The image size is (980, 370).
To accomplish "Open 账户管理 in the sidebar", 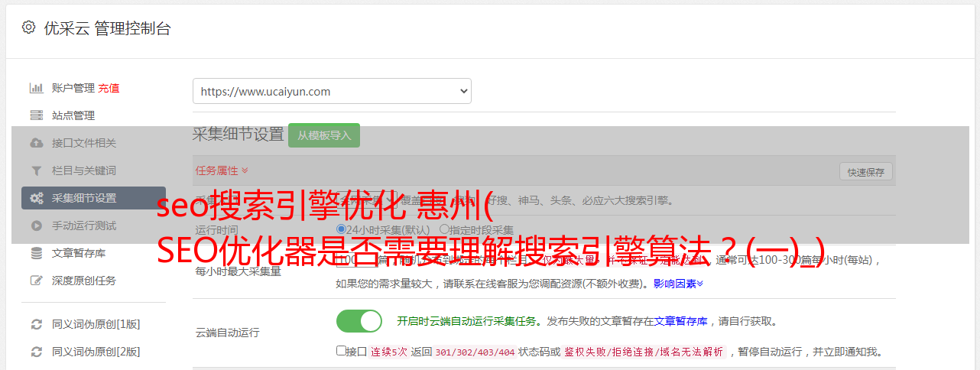I will click(73, 88).
